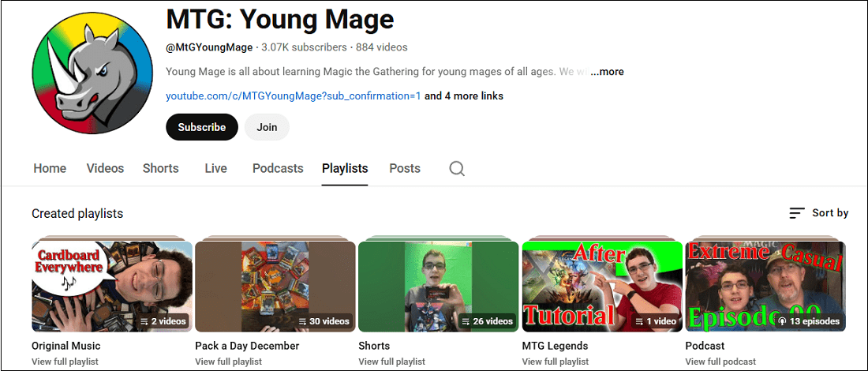Open Pack a Day December thumbnail
The height and width of the screenshot is (371, 868).
click(275, 287)
